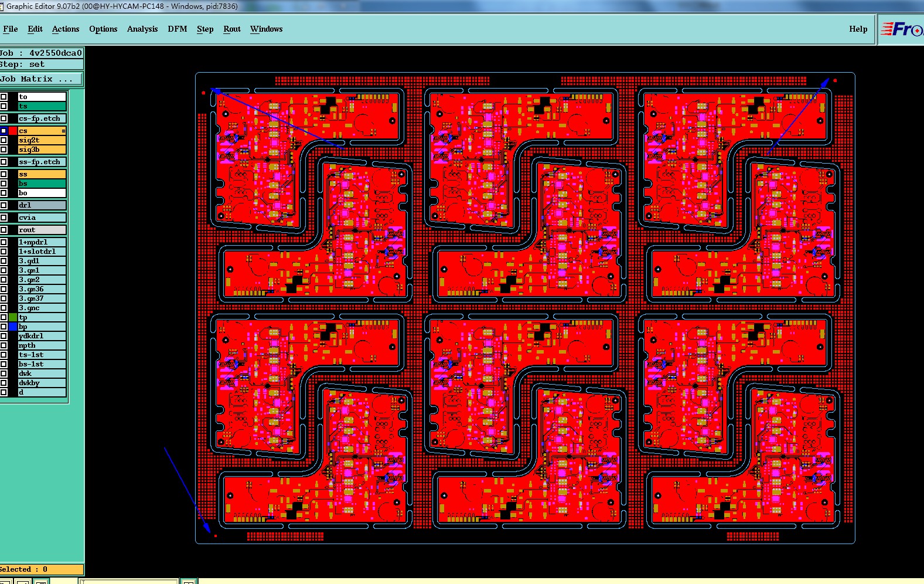Click the small grid icon on cs layer row

63,131
